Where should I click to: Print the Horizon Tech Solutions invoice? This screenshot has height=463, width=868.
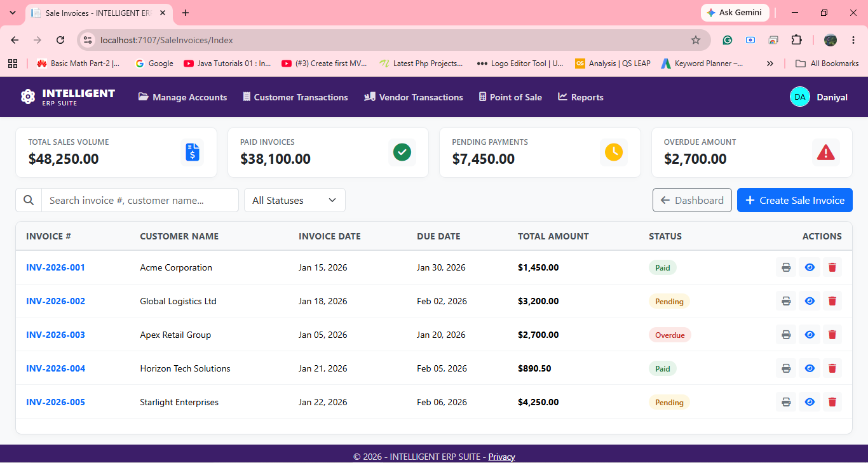point(786,368)
